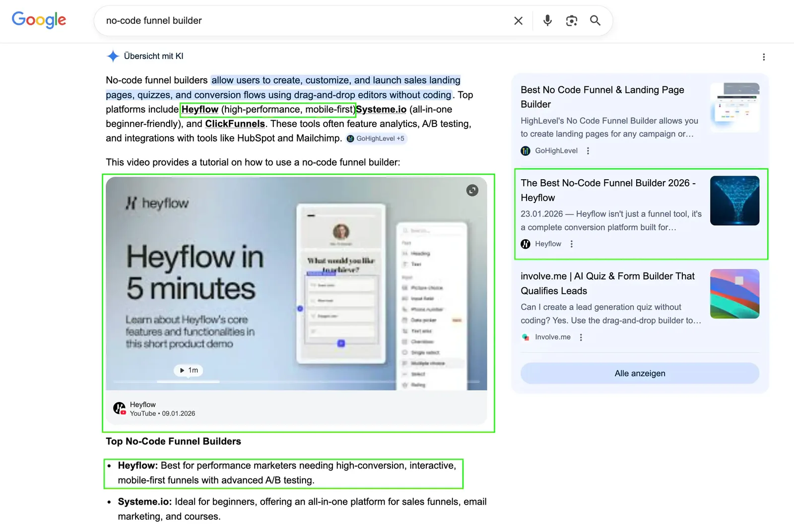
Task: Click the GoHighLevel +5 sources chip
Action: pyautogui.click(x=376, y=138)
